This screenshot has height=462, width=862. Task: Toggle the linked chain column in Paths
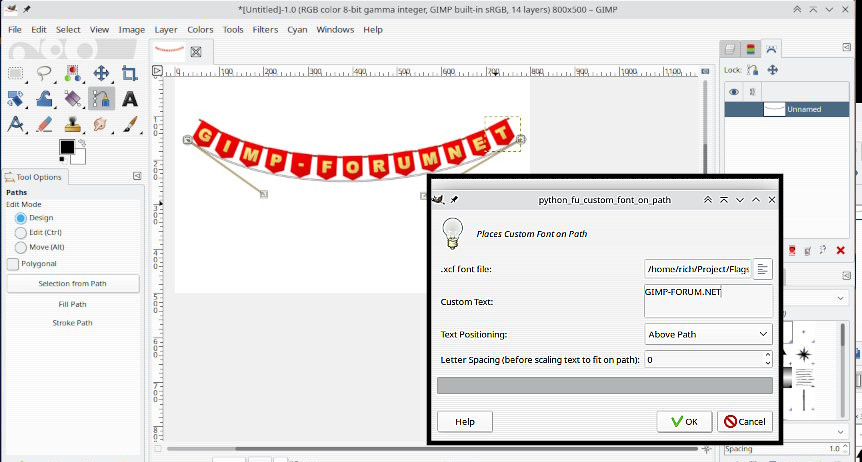(x=752, y=92)
